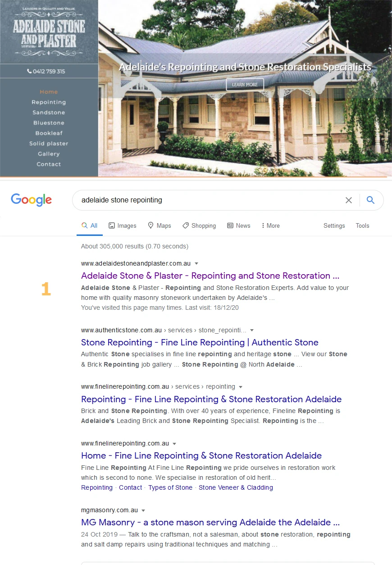Switch to the News tab

[238, 226]
